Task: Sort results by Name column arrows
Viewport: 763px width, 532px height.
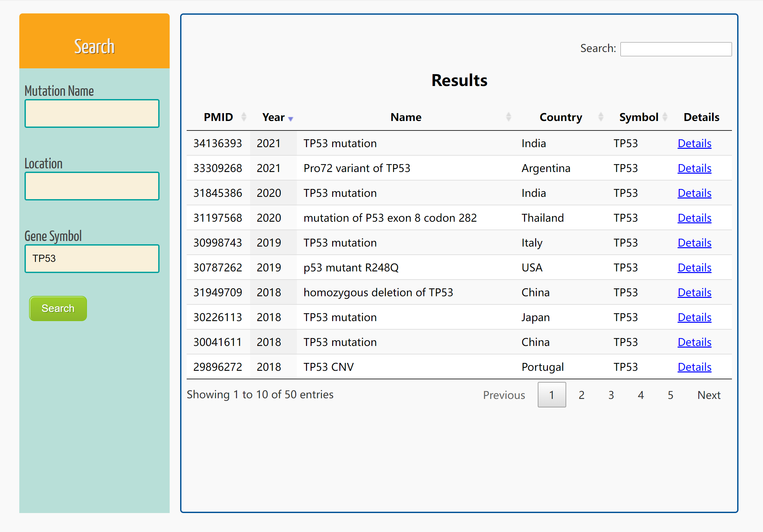Action: [508, 117]
